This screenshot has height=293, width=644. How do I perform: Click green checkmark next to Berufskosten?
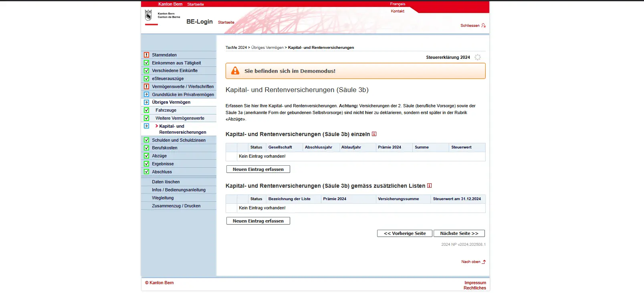(146, 148)
